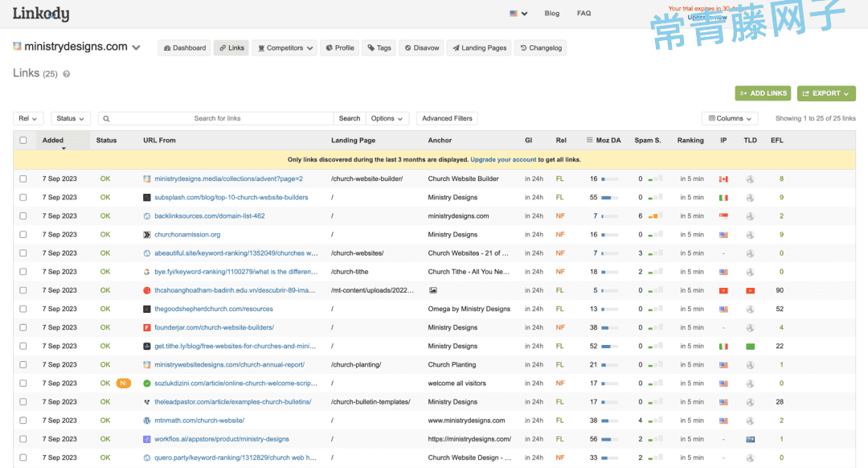Click TLD flag icon in thcshoanghoatham row
868x468 pixels.
[x=750, y=290]
